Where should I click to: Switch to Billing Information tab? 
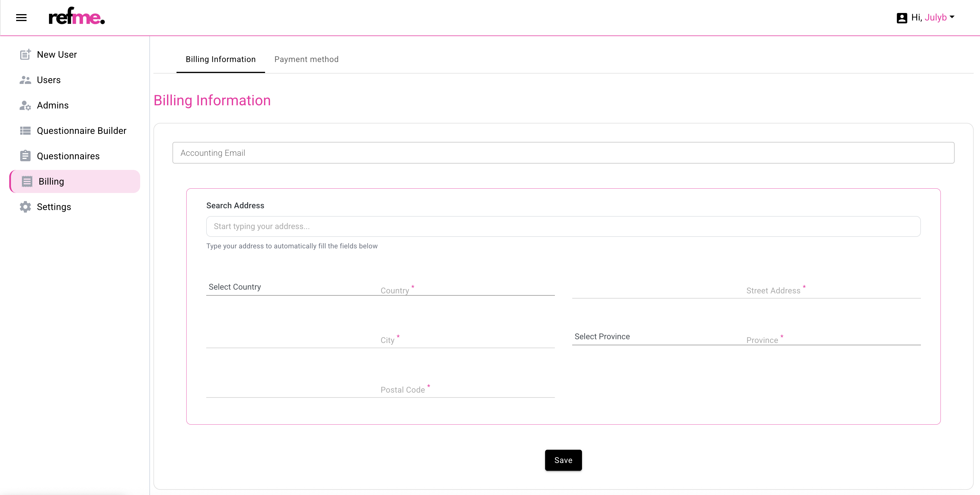[x=221, y=59]
